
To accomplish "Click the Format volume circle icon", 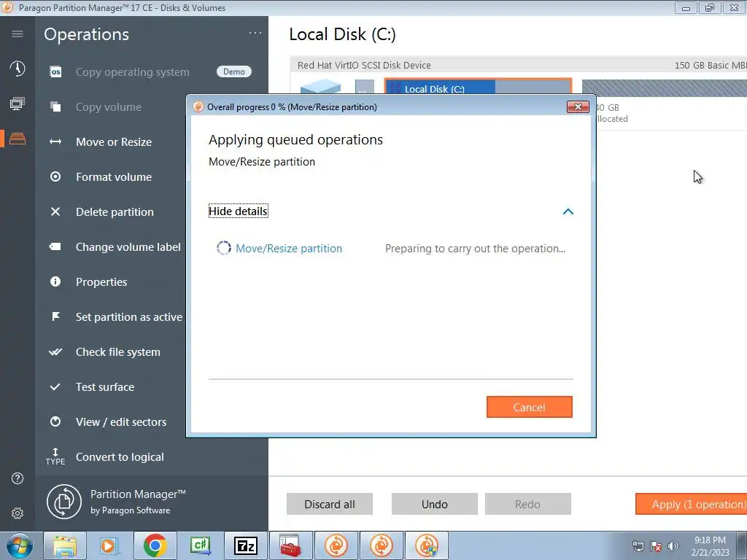I will click(55, 176).
